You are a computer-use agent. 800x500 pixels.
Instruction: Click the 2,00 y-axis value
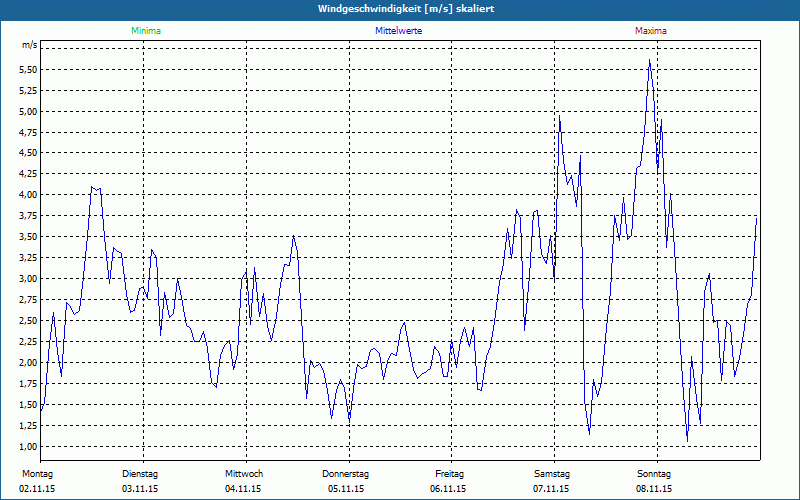(x=29, y=362)
